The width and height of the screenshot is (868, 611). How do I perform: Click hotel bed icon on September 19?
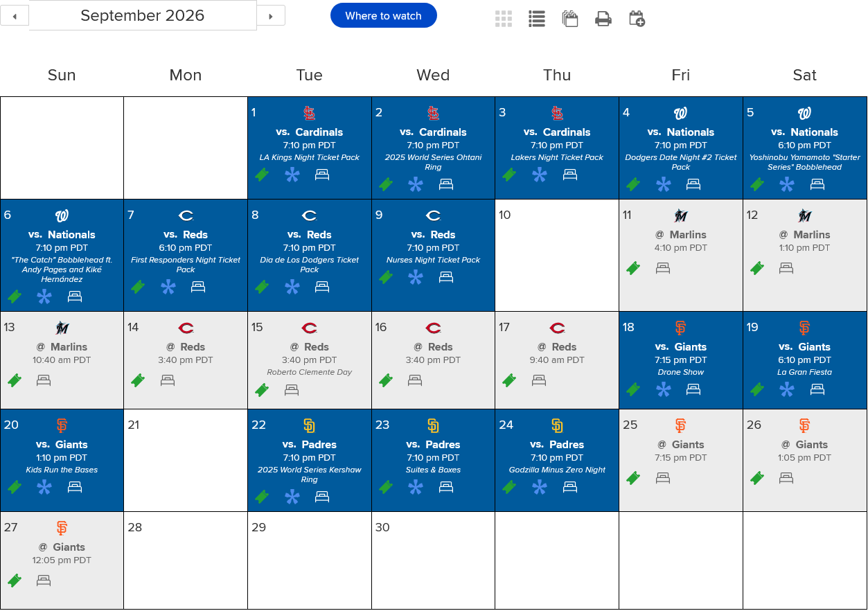[817, 390]
